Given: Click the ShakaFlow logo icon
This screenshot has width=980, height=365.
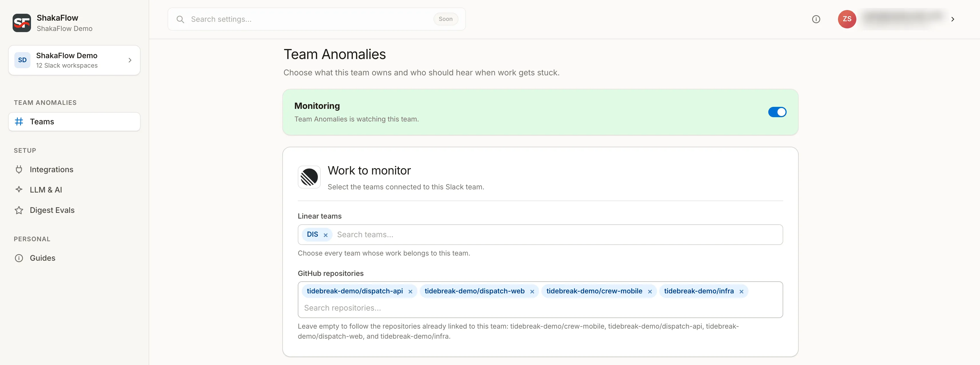Looking at the screenshot, I should click(22, 23).
